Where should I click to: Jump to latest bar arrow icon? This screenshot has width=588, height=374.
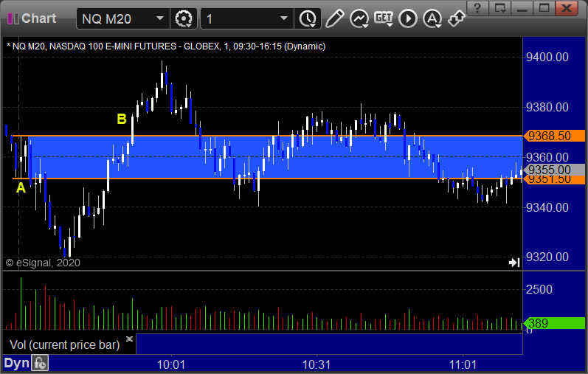[x=514, y=263]
